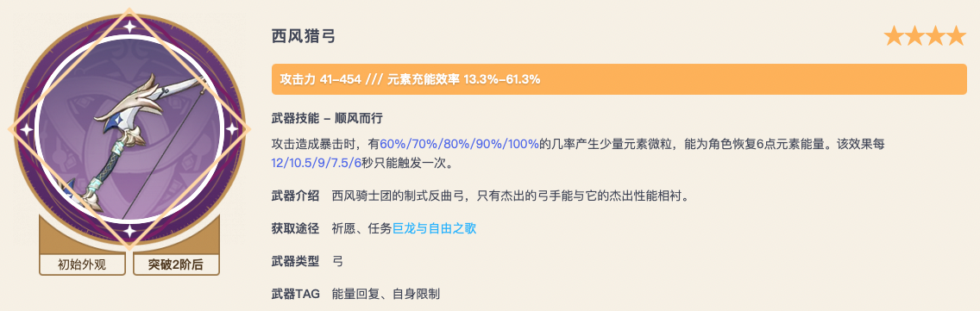
Task: Click the blue 60%/70%/80%/90%/100% refinement values
Action: tap(459, 144)
